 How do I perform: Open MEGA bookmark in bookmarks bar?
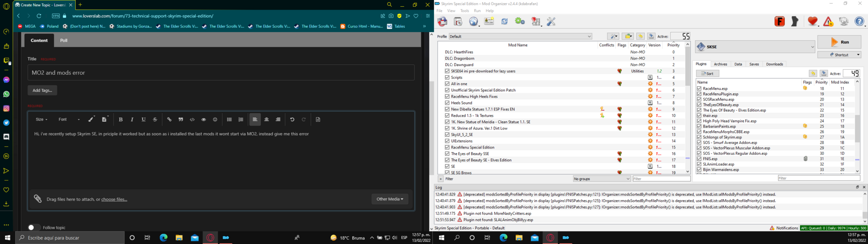(27, 26)
